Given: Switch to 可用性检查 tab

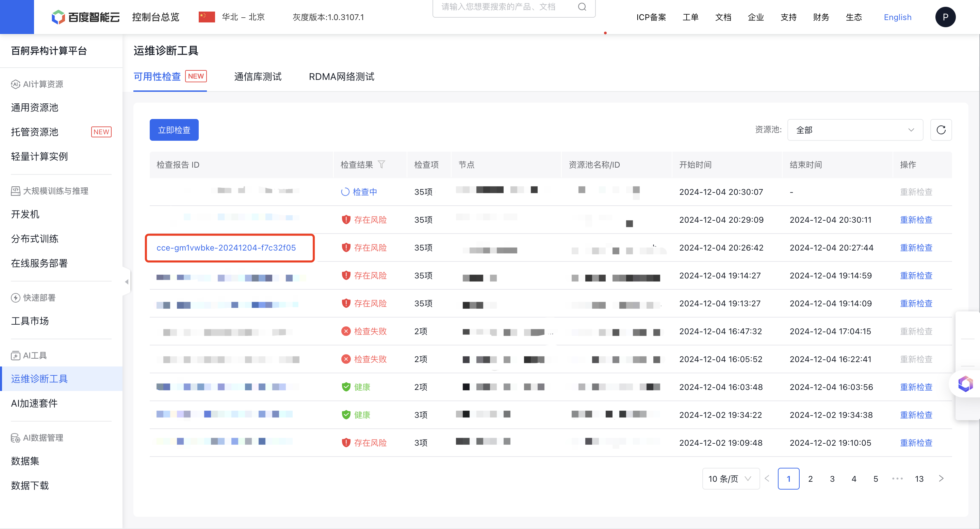Looking at the screenshot, I should pyautogui.click(x=170, y=76).
